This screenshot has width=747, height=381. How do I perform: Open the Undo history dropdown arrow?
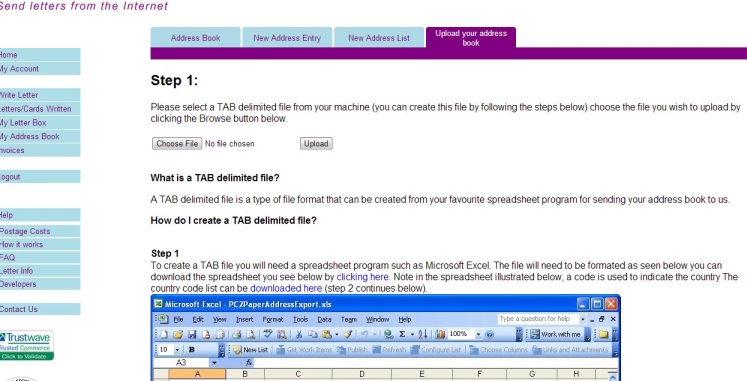point(374,334)
